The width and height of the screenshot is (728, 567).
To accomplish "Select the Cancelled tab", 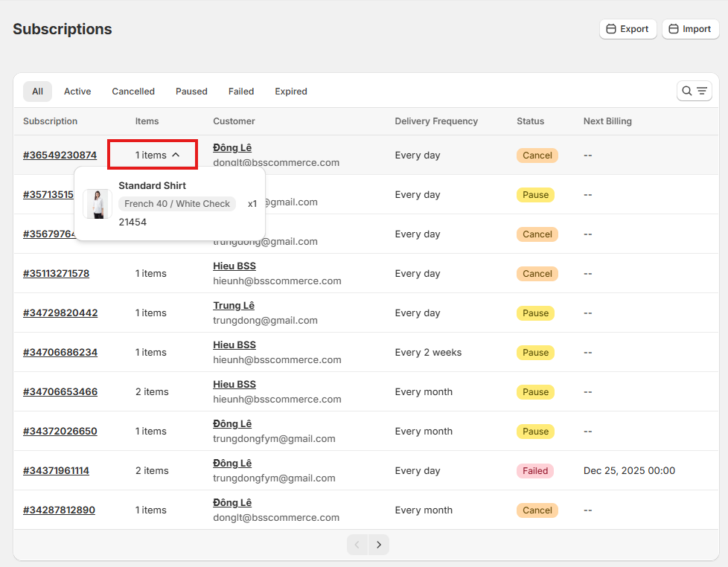I will (x=133, y=92).
